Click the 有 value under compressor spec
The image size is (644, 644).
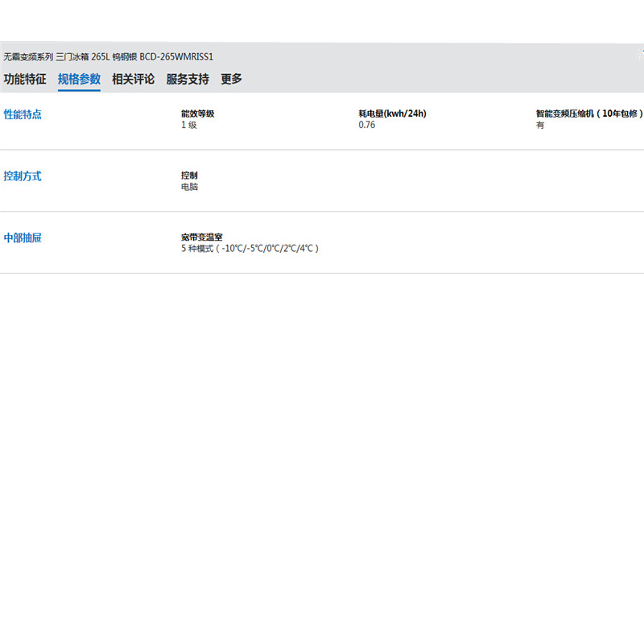click(540, 126)
